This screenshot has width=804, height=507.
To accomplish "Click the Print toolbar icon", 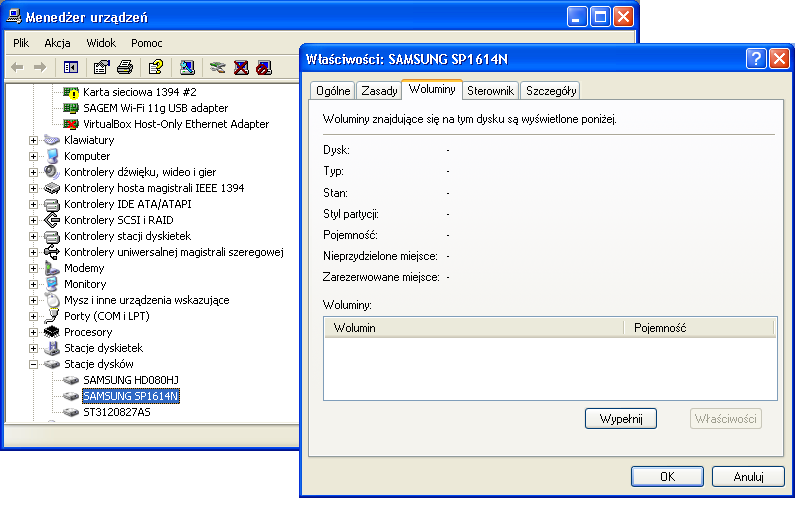I will coord(125,67).
